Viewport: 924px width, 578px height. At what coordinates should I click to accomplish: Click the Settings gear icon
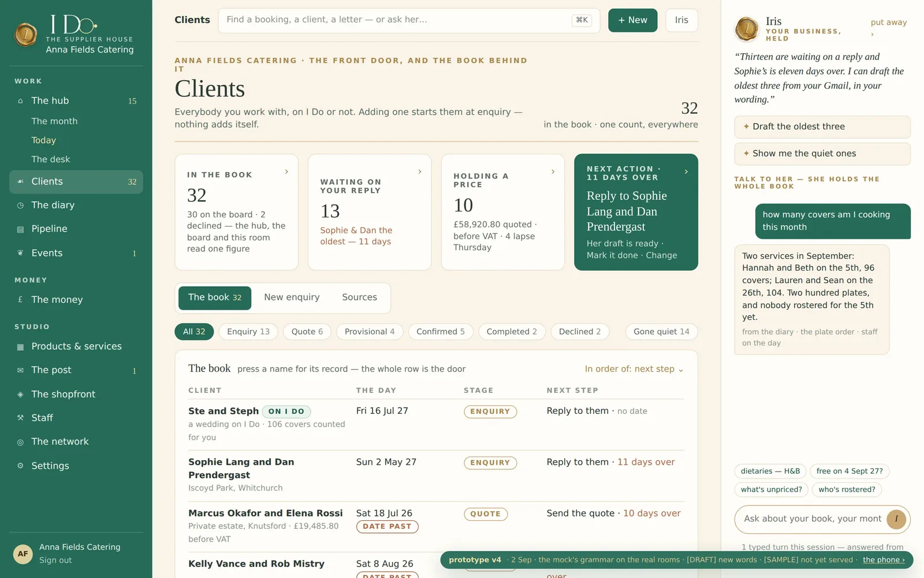[x=20, y=466]
